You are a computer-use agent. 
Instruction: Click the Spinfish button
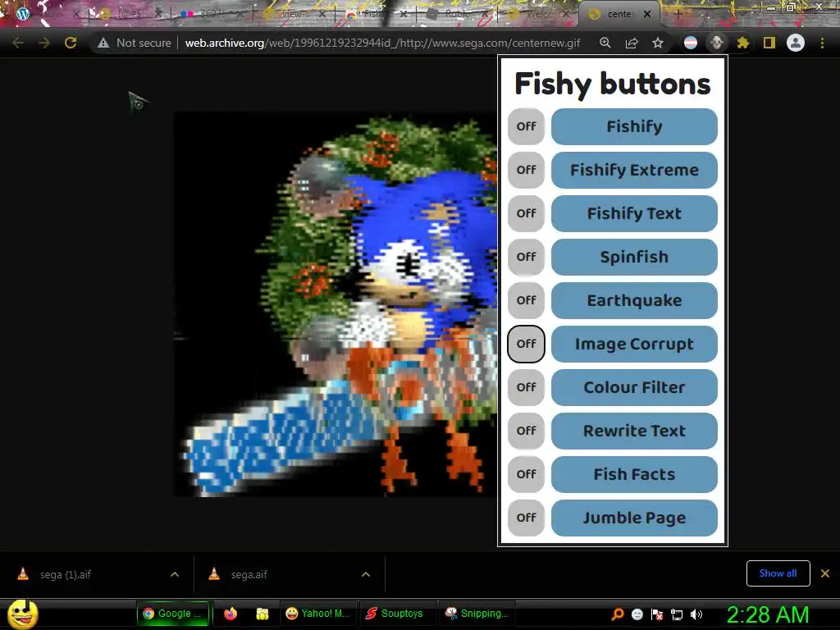634,257
